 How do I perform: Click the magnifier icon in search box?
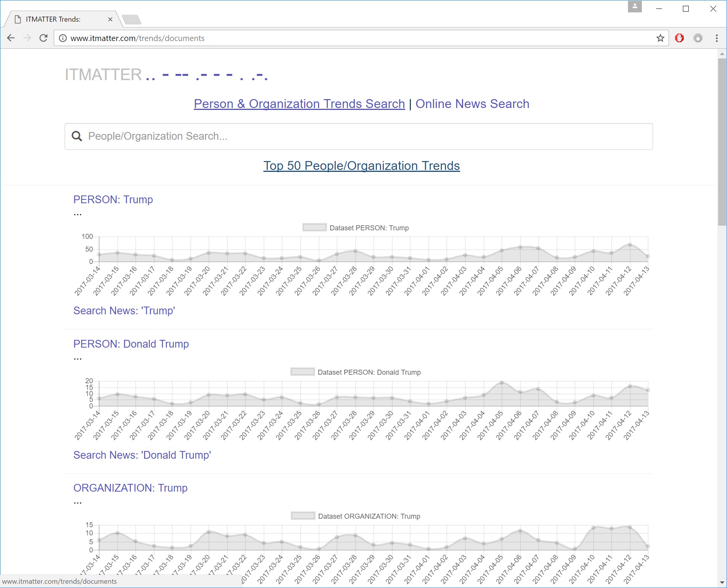77,136
